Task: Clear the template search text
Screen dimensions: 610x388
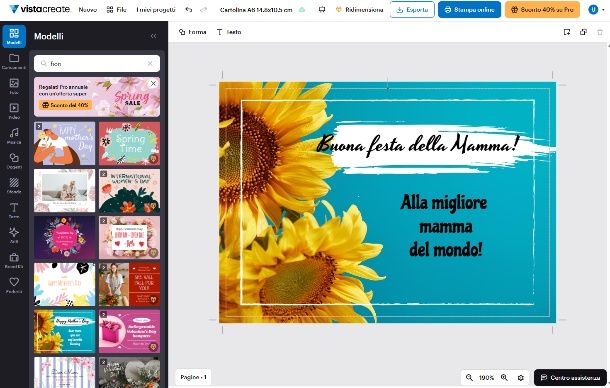Action: click(x=150, y=63)
